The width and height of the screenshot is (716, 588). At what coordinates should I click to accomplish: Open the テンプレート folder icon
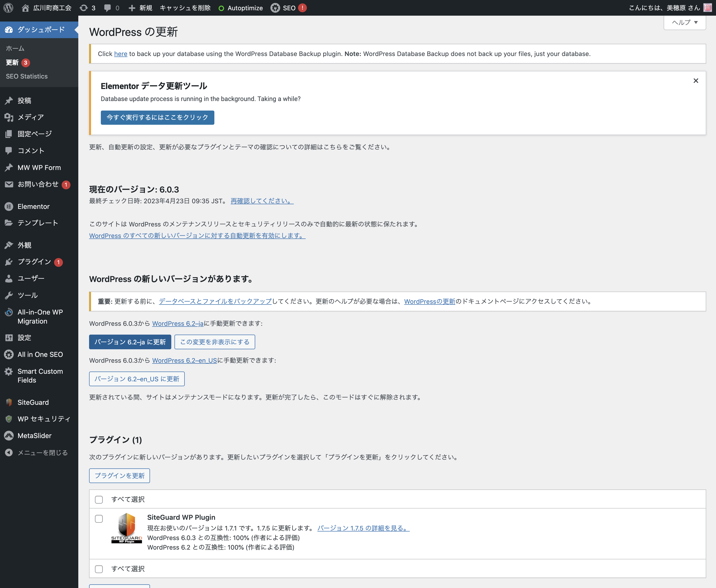[9, 223]
